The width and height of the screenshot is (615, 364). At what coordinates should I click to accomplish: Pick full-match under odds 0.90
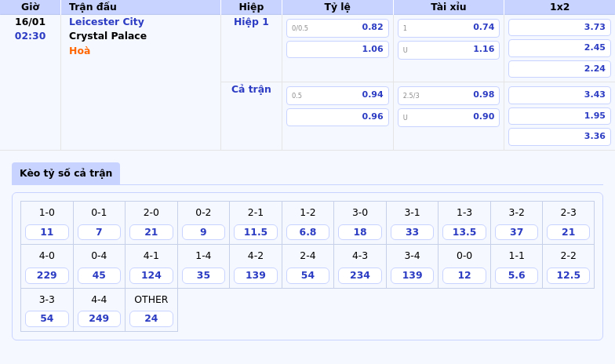(448, 118)
